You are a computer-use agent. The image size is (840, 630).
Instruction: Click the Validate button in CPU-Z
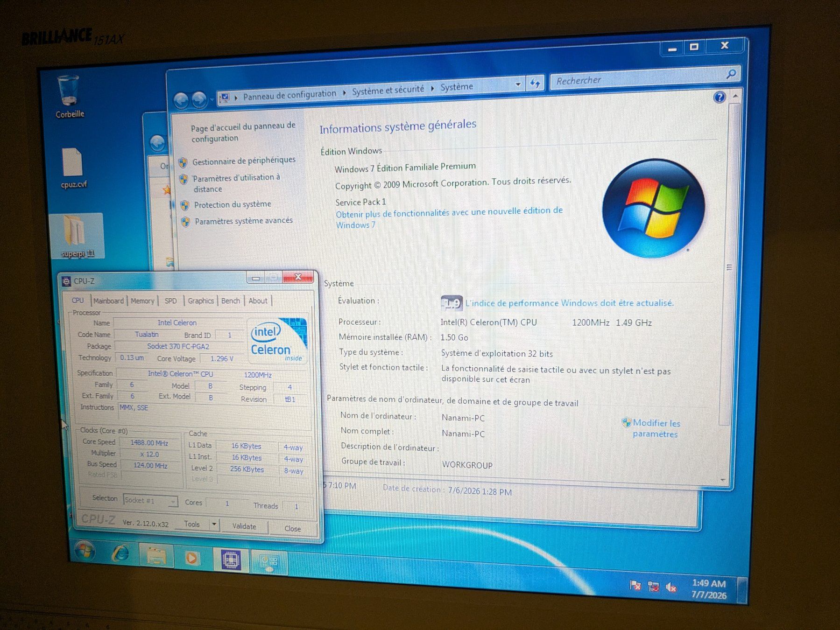(x=244, y=526)
